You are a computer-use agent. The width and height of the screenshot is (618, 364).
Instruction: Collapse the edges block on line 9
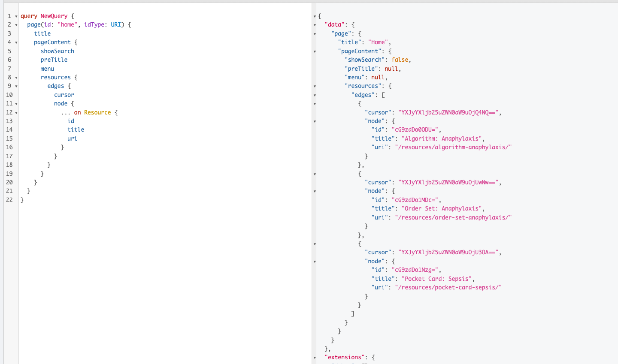(x=16, y=86)
